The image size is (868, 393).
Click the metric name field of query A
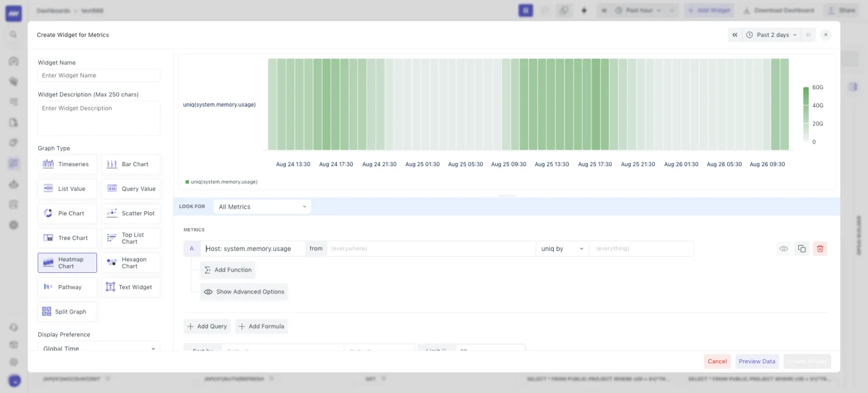pyautogui.click(x=253, y=249)
